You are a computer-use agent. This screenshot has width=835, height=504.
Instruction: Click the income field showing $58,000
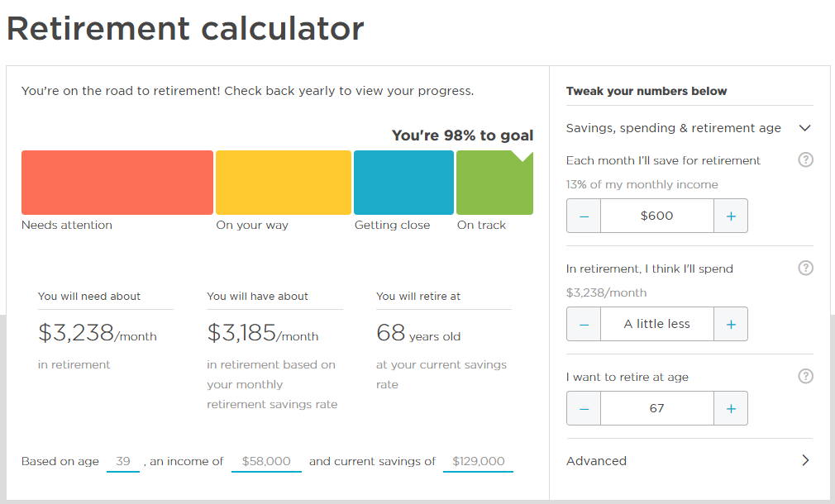(x=265, y=461)
